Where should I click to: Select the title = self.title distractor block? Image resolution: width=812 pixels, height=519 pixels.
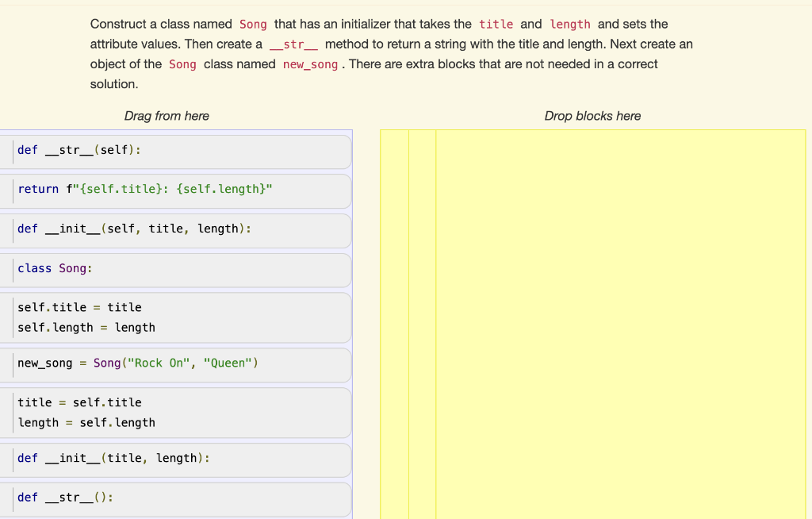(79, 402)
